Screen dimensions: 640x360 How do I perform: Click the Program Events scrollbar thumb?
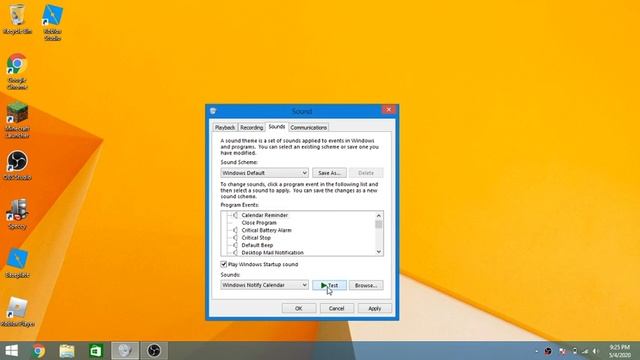[379, 225]
